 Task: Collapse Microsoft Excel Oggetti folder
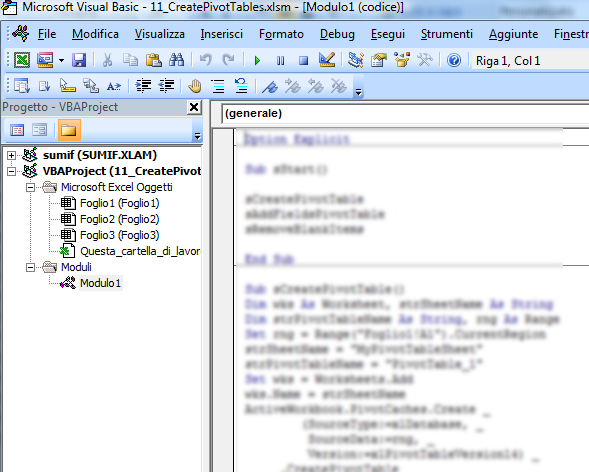pyautogui.click(x=30, y=187)
